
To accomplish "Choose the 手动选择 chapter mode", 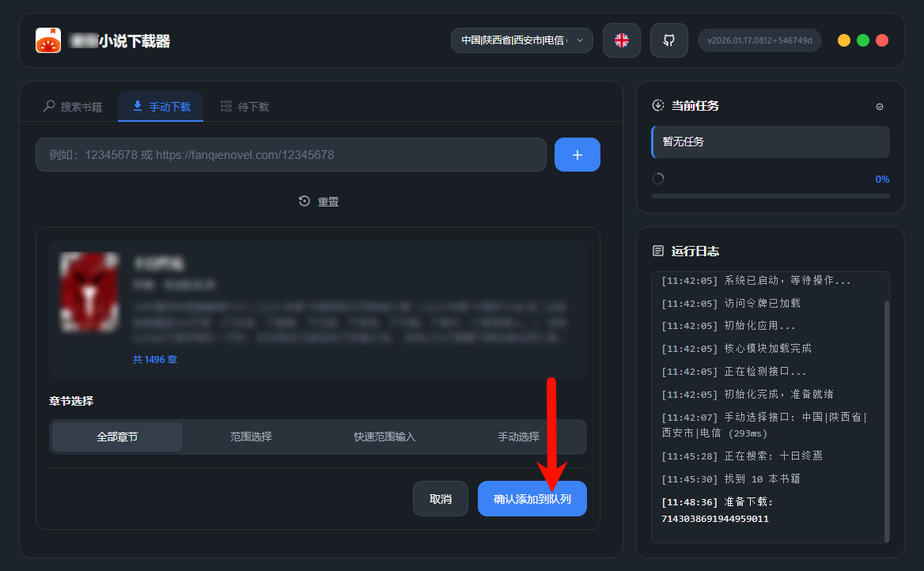I will 518,437.
